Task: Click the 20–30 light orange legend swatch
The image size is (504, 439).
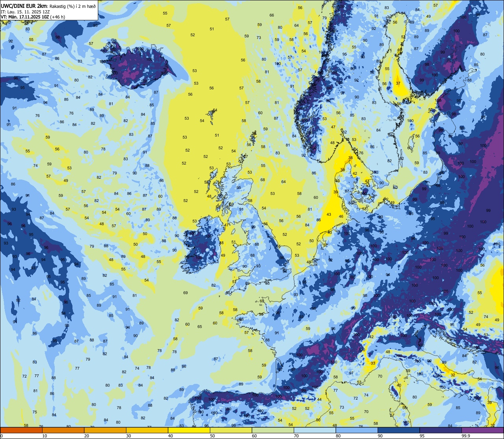Action: [x=105, y=430]
